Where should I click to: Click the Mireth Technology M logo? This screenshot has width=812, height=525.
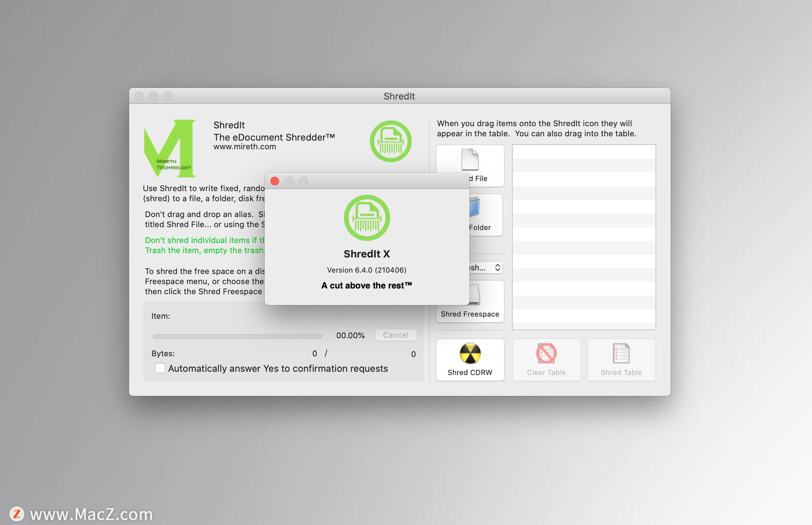pos(170,148)
